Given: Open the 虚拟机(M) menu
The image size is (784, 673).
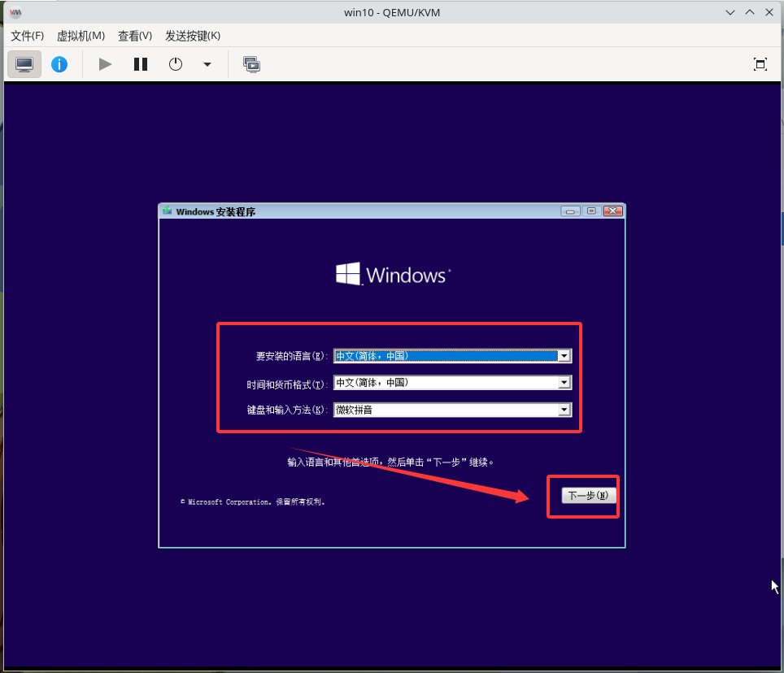Looking at the screenshot, I should 81,36.
